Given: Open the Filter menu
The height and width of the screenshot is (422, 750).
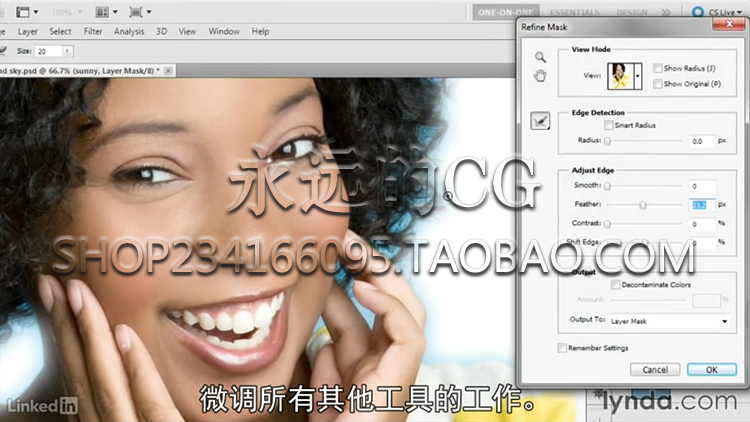Looking at the screenshot, I should click(x=93, y=32).
